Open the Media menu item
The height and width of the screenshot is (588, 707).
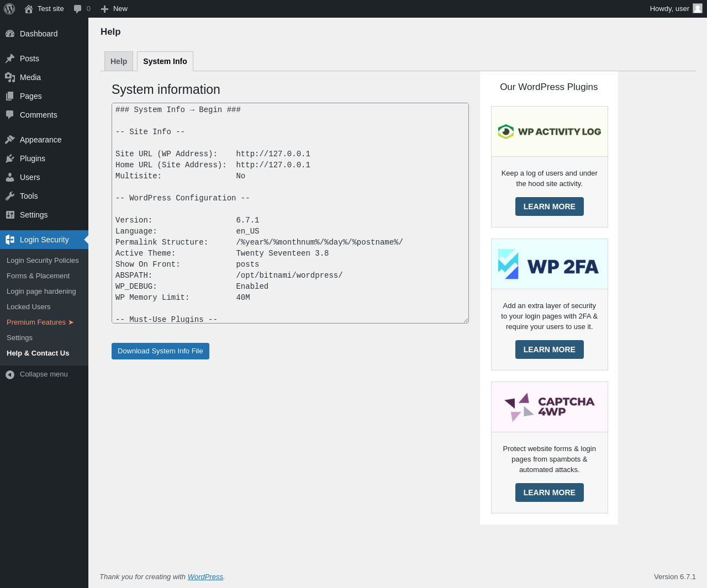44,77
